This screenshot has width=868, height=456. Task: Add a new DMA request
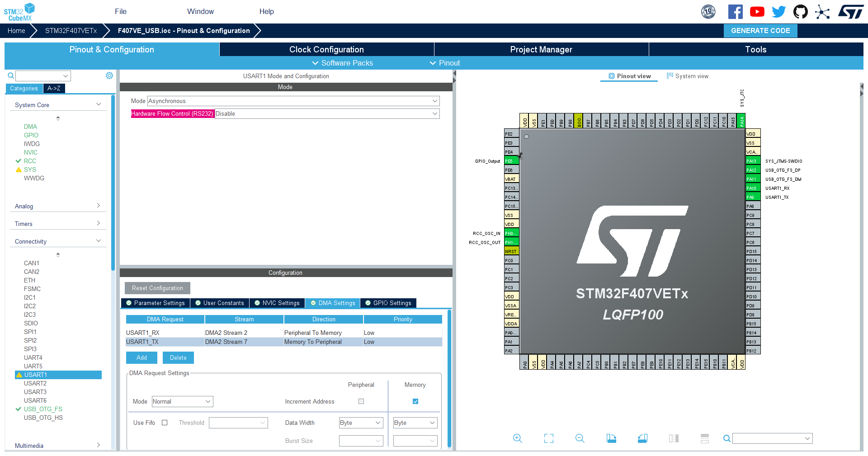click(x=142, y=357)
